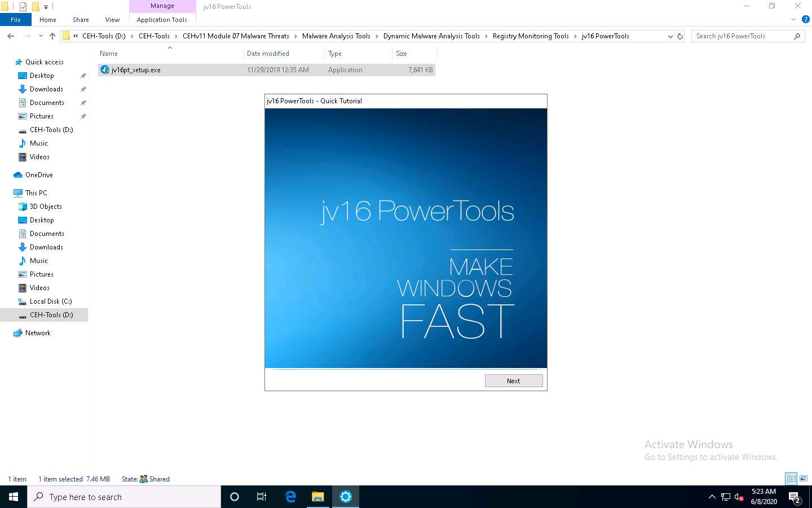The width and height of the screenshot is (812, 508).
Task: Open Explorer Help icon
Action: click(x=806, y=19)
